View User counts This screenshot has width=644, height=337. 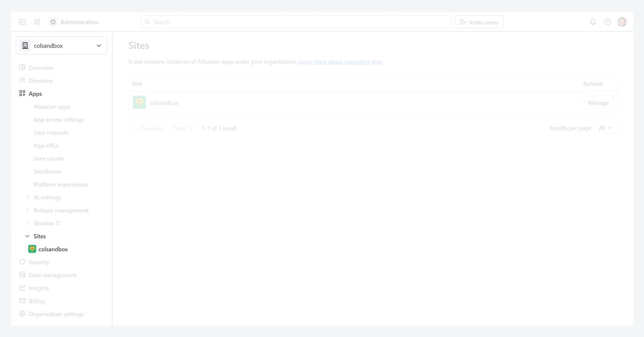49,158
